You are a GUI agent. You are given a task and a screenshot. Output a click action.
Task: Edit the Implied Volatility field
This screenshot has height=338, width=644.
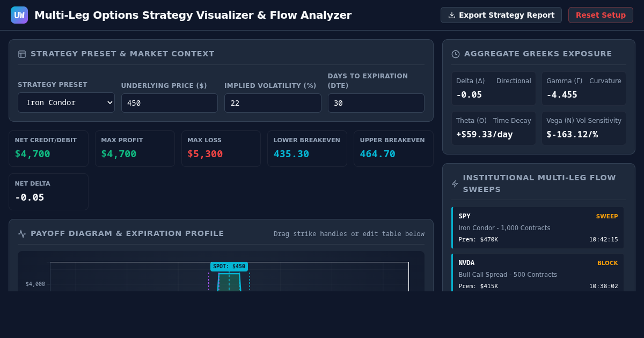[x=273, y=103]
